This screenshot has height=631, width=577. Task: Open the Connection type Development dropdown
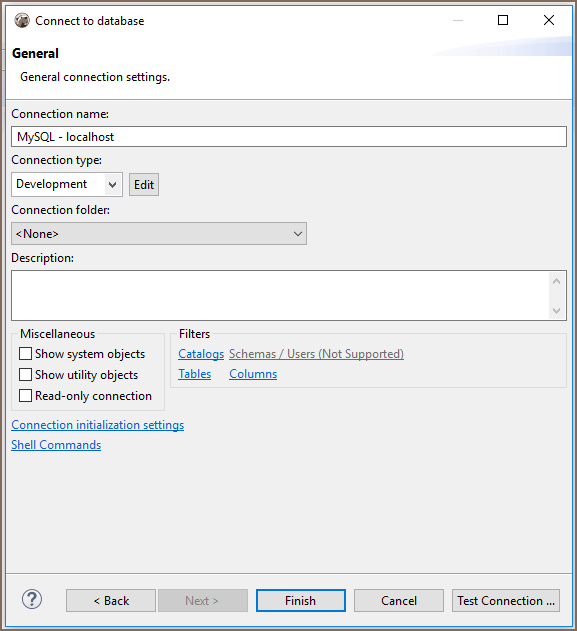67,184
